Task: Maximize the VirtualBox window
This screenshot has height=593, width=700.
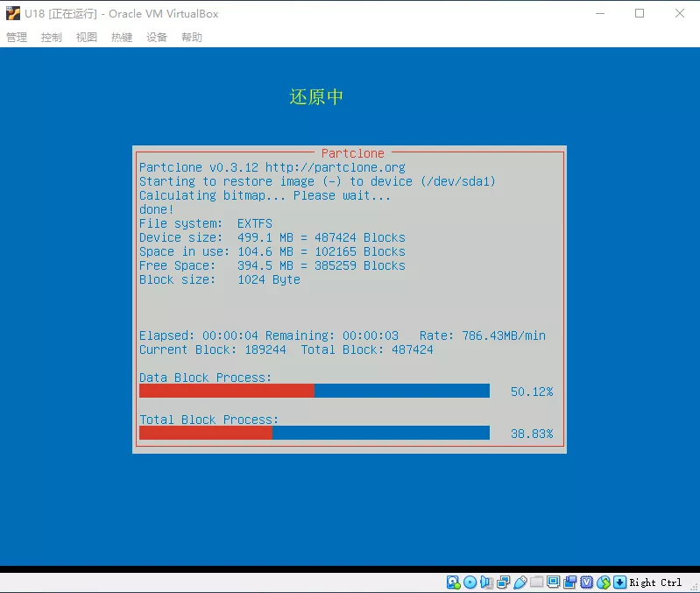Action: coord(640,13)
